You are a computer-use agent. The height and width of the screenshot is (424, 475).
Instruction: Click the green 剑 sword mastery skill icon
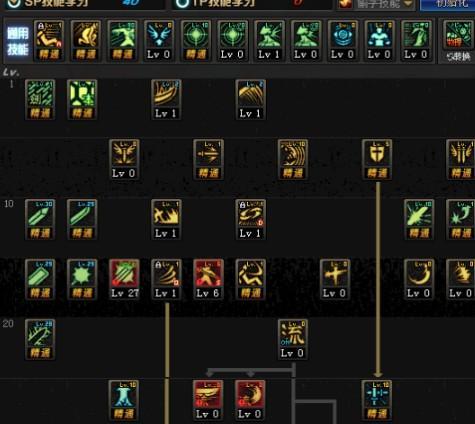[40, 99]
